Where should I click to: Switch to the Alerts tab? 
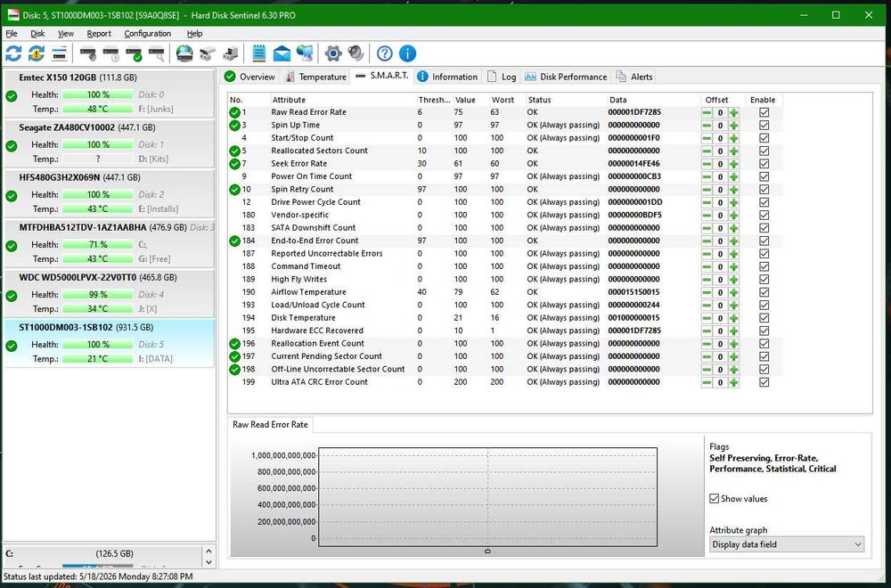pyautogui.click(x=634, y=77)
